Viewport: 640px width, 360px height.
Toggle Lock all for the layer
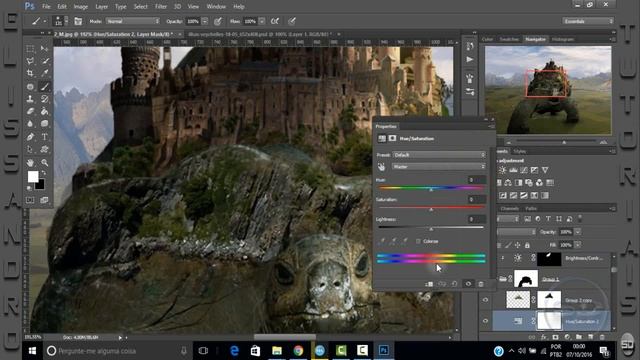coord(527,245)
